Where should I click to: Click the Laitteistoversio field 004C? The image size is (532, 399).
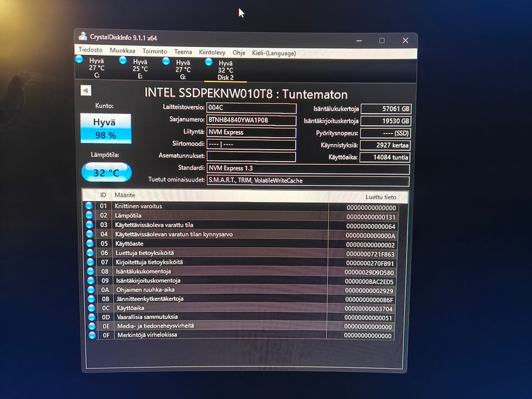(x=251, y=108)
